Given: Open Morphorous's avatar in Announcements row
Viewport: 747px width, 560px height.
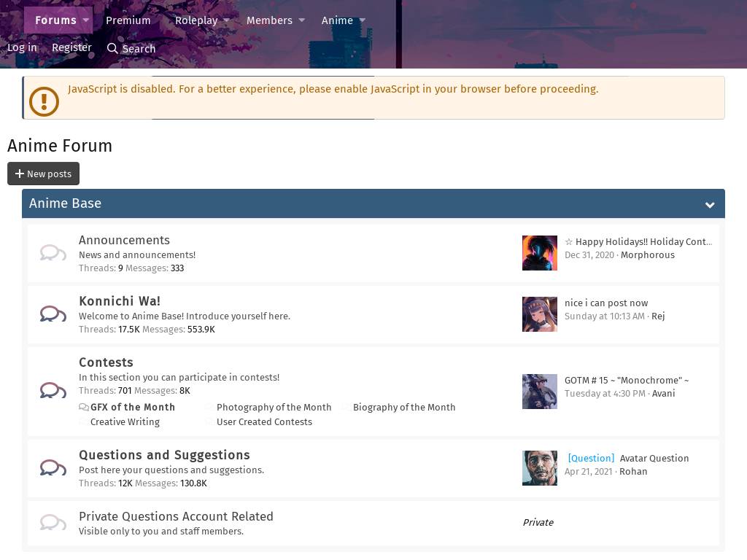Looking at the screenshot, I should (539, 253).
